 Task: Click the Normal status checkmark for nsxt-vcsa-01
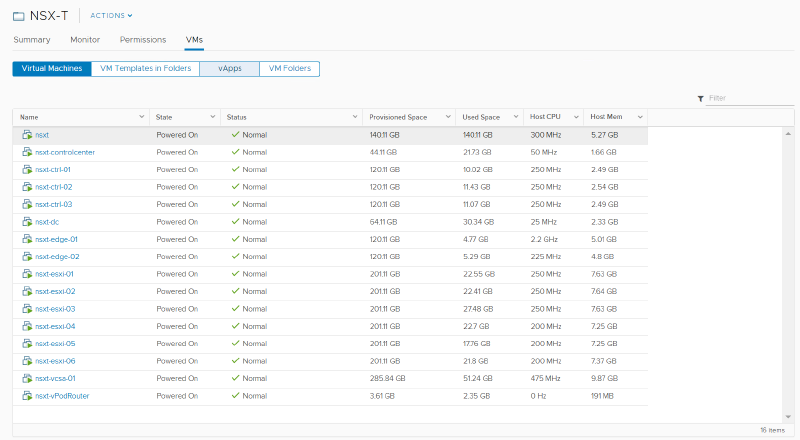(x=235, y=378)
